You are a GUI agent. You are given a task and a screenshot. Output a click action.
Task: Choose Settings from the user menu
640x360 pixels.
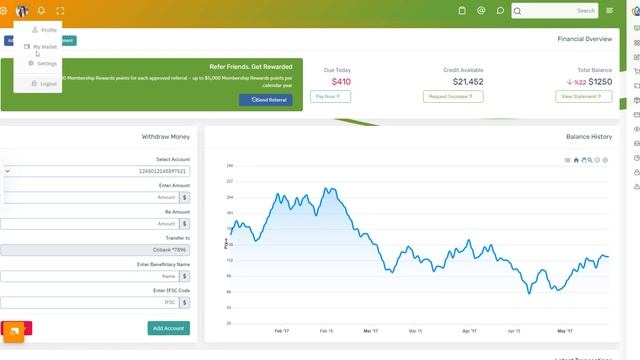coord(42,63)
